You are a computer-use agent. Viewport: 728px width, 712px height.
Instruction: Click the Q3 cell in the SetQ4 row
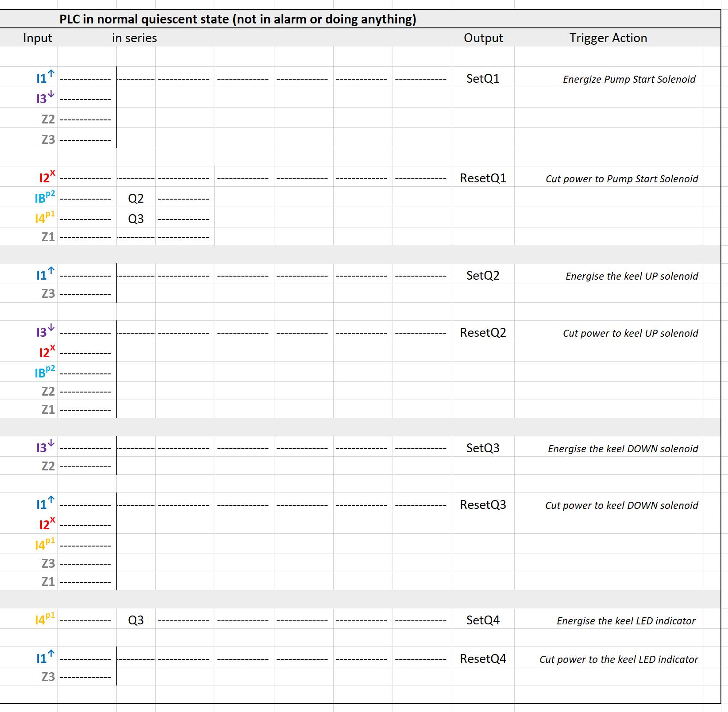click(136, 620)
